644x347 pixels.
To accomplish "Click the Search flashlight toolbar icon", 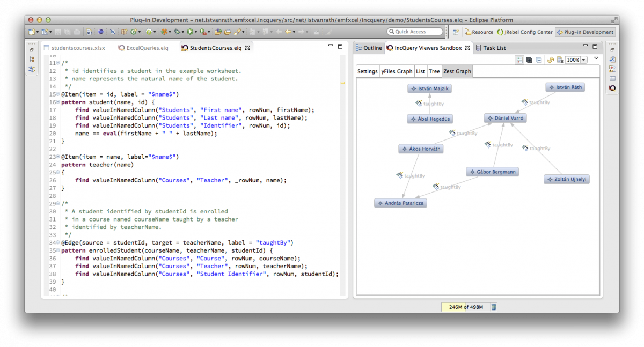I will coord(237,32).
